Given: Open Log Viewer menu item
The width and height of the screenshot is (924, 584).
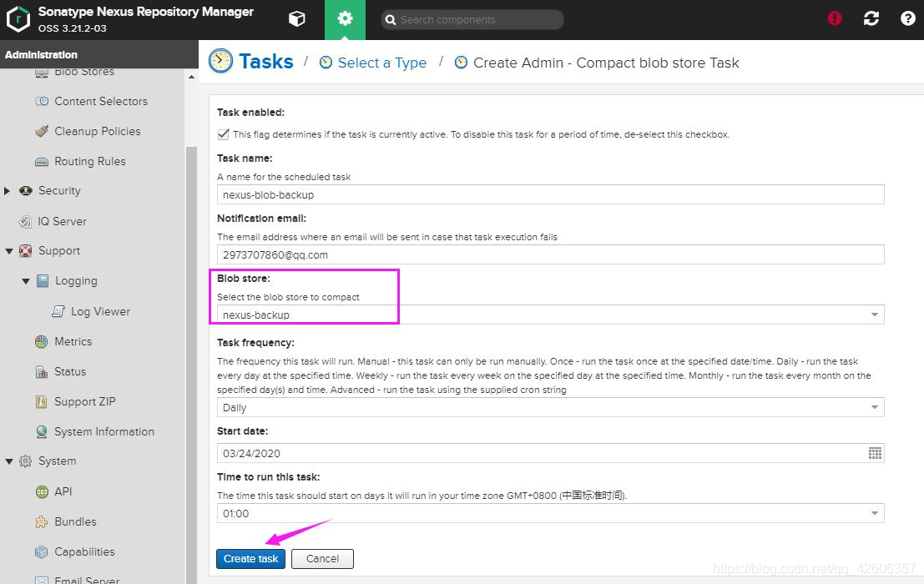Looking at the screenshot, I should [x=101, y=311].
